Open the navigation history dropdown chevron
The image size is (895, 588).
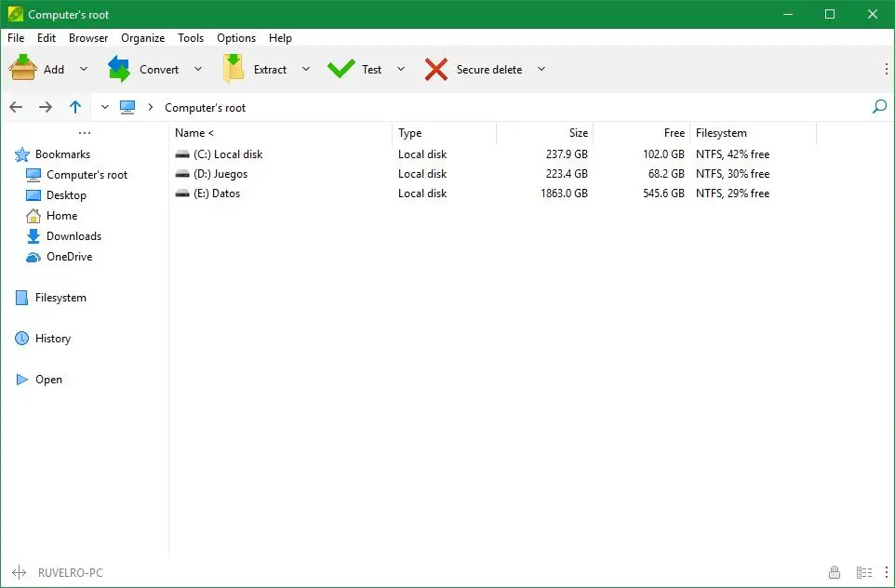(x=104, y=107)
